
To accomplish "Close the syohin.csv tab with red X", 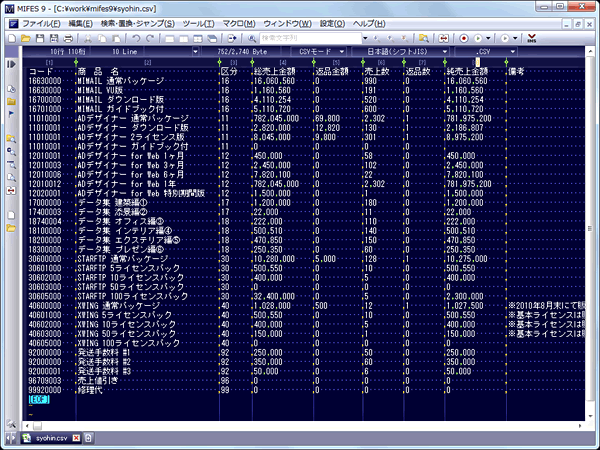I will point(77,438).
